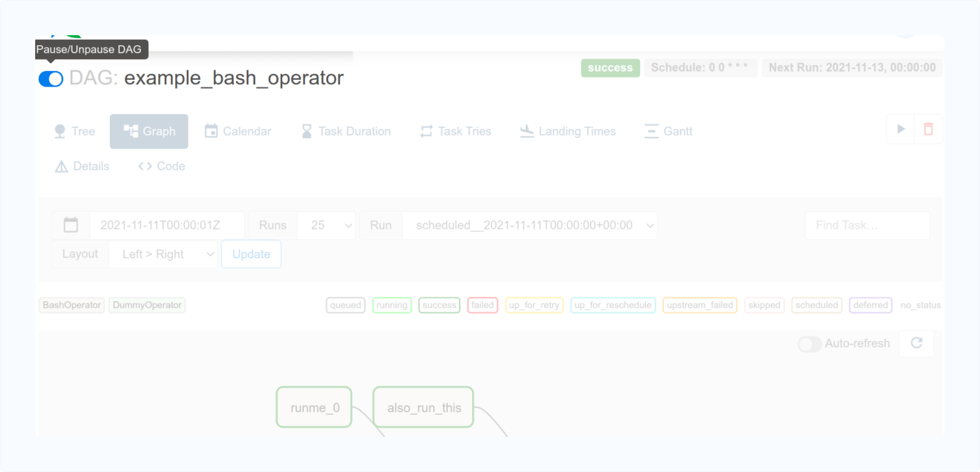Click the queued status legend

click(346, 305)
